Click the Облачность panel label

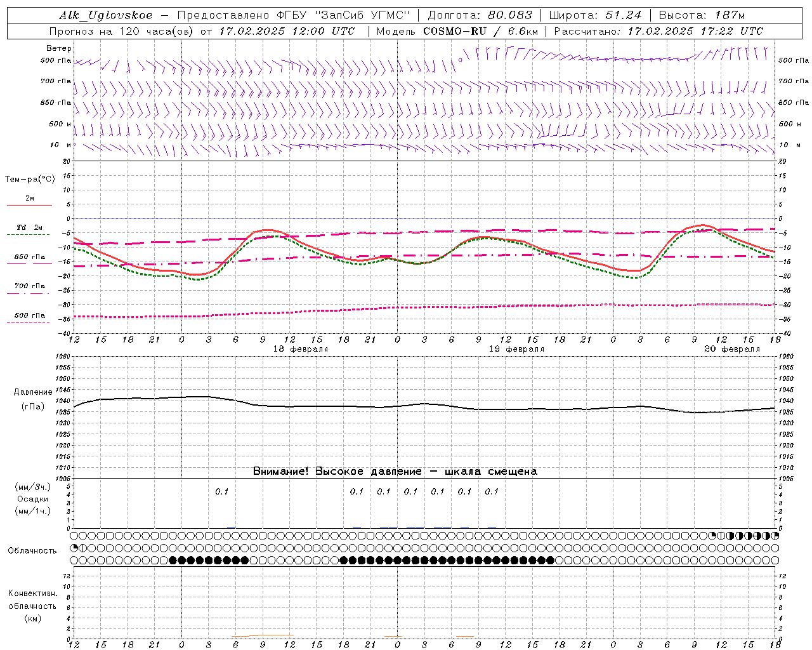click(32, 550)
